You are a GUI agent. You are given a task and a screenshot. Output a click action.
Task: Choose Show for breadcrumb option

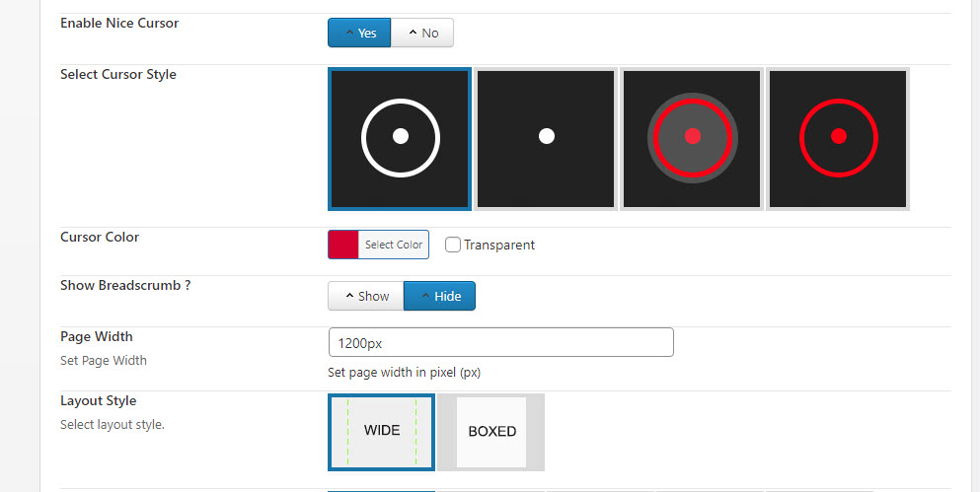click(x=366, y=296)
